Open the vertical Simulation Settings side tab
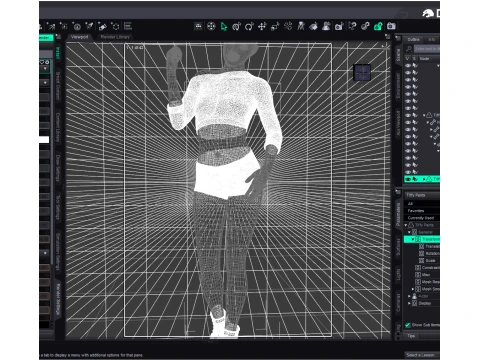This screenshot has width=480, height=360. click(58, 251)
